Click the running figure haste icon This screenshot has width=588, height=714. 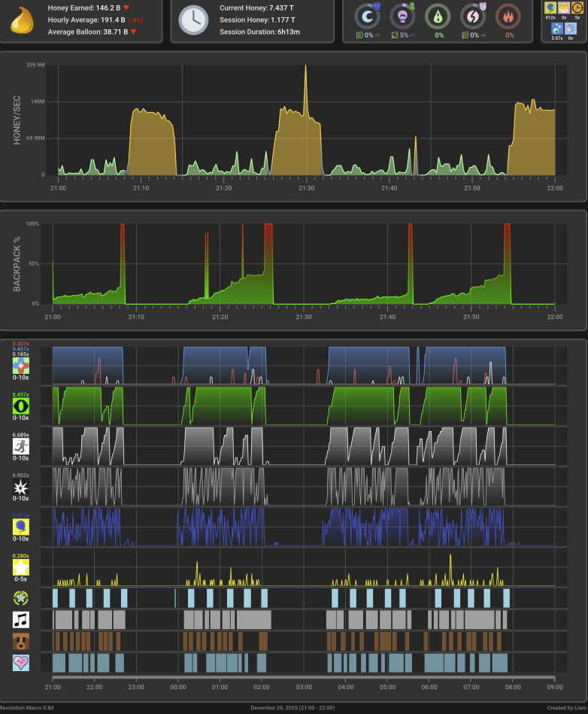(20, 446)
